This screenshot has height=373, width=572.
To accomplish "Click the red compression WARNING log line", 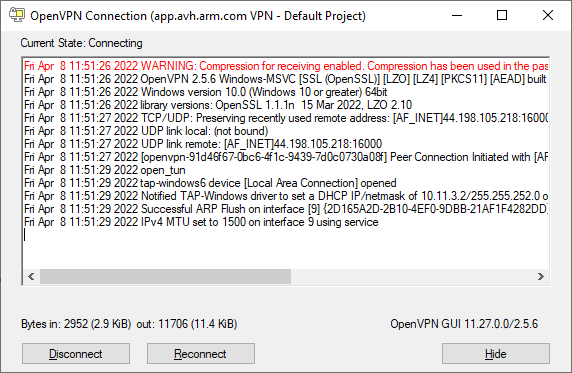I will pyautogui.click(x=286, y=66).
